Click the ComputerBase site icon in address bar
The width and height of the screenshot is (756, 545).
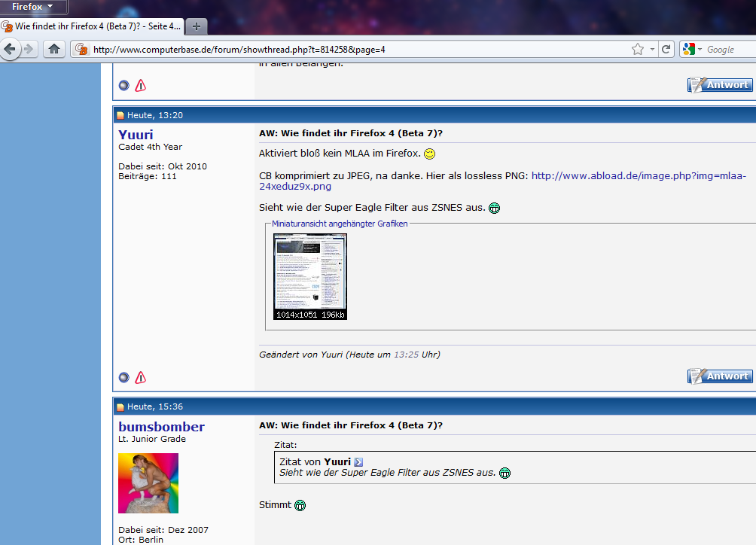[81, 49]
